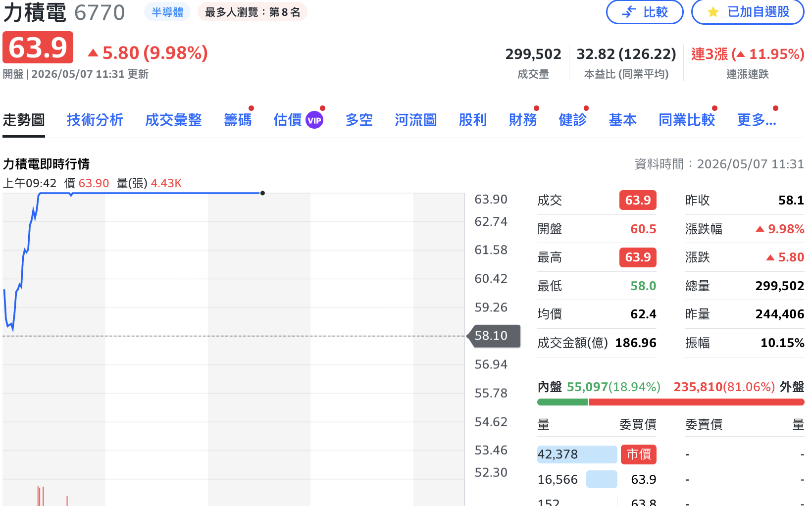Click the 299,502 volume figure in header

pyautogui.click(x=533, y=54)
